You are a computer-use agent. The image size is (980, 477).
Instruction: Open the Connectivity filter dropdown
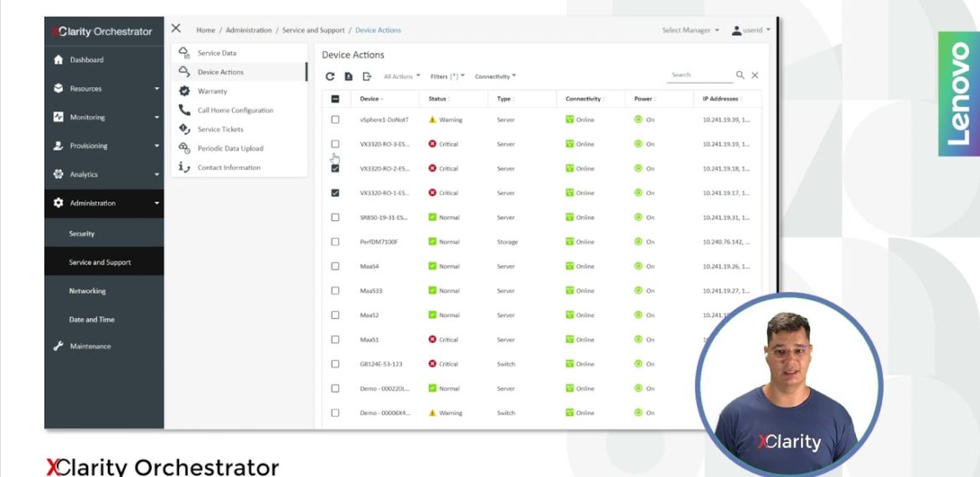(x=496, y=76)
